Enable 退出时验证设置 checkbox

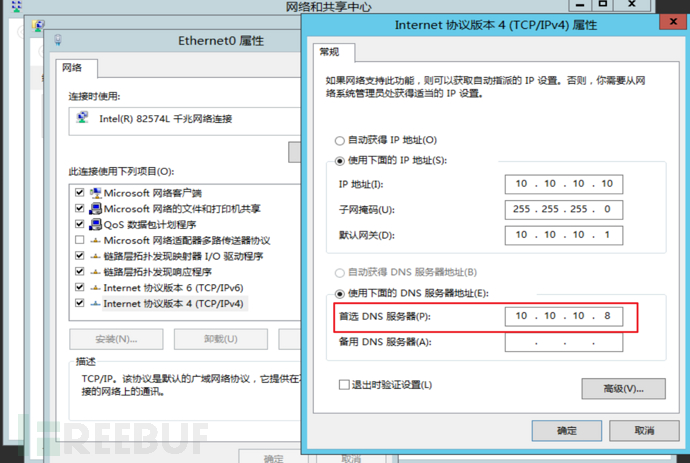pyautogui.click(x=344, y=385)
